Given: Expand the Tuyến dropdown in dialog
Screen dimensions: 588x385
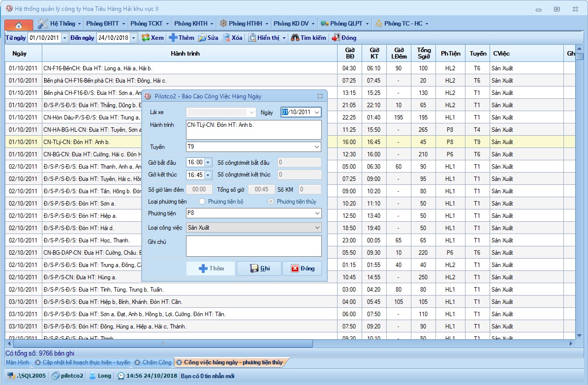Looking at the screenshot, I should point(316,147).
